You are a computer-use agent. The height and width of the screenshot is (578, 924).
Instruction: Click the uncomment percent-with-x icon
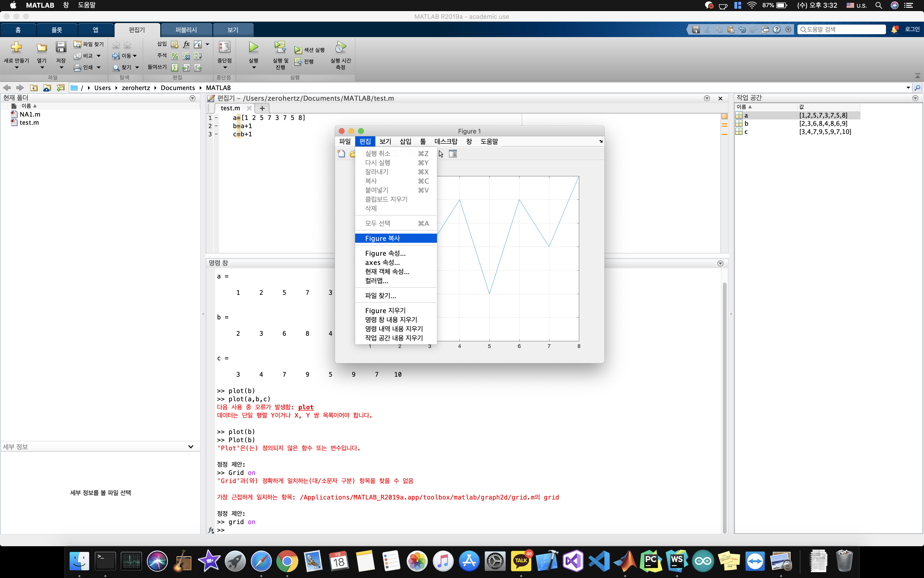[186, 56]
